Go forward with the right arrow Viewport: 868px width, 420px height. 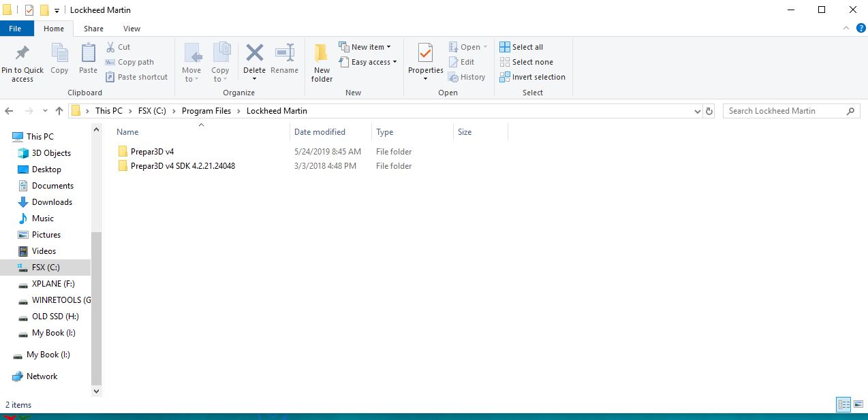coord(29,111)
